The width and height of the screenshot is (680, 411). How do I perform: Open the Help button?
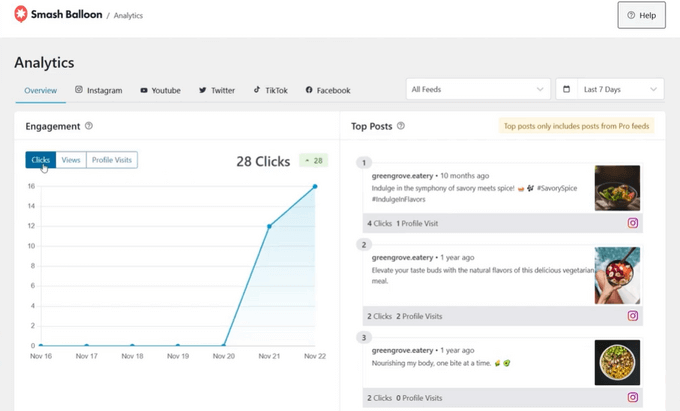641,15
